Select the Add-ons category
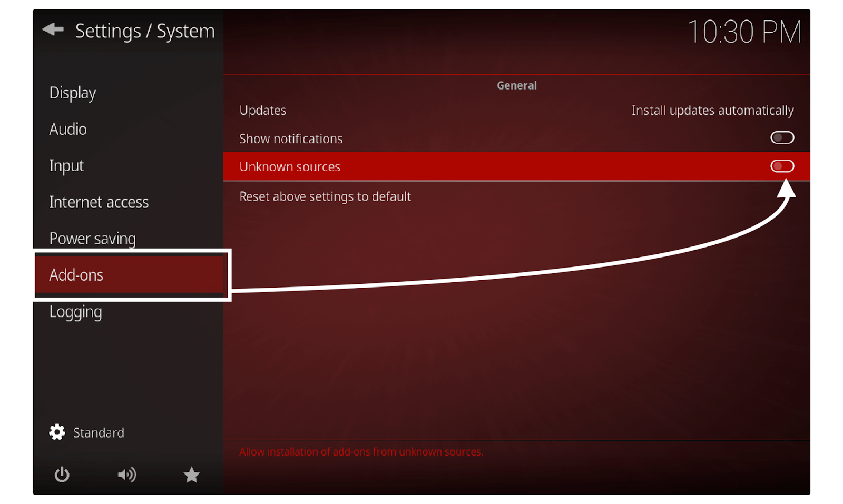Screen dimensions: 843x504 coord(130,274)
